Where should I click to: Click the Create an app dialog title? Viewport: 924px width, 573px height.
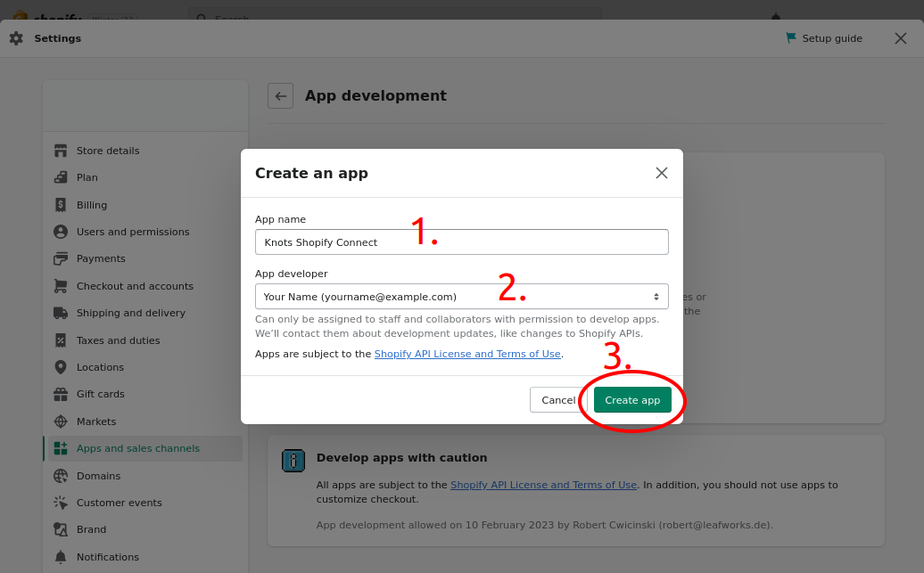point(311,173)
